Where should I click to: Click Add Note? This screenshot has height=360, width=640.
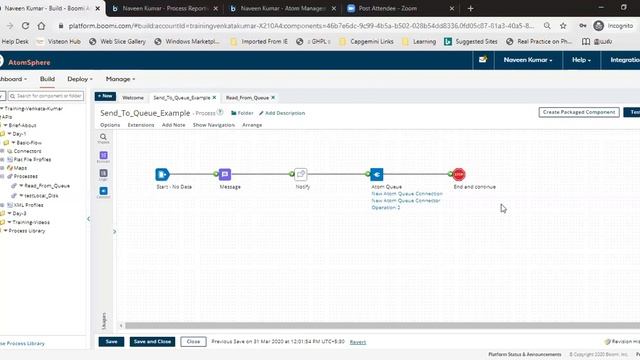(173, 125)
